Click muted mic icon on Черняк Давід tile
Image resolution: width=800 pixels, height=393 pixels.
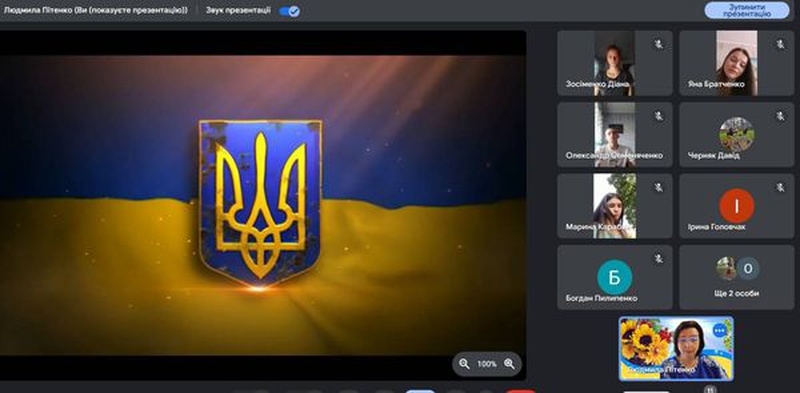[781, 116]
